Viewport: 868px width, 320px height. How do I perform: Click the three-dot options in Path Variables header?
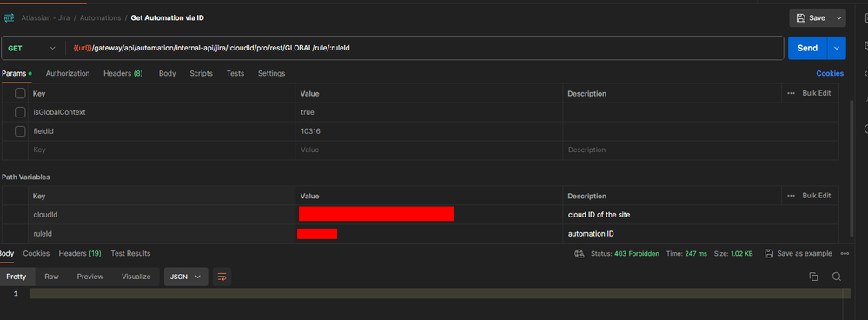click(791, 196)
